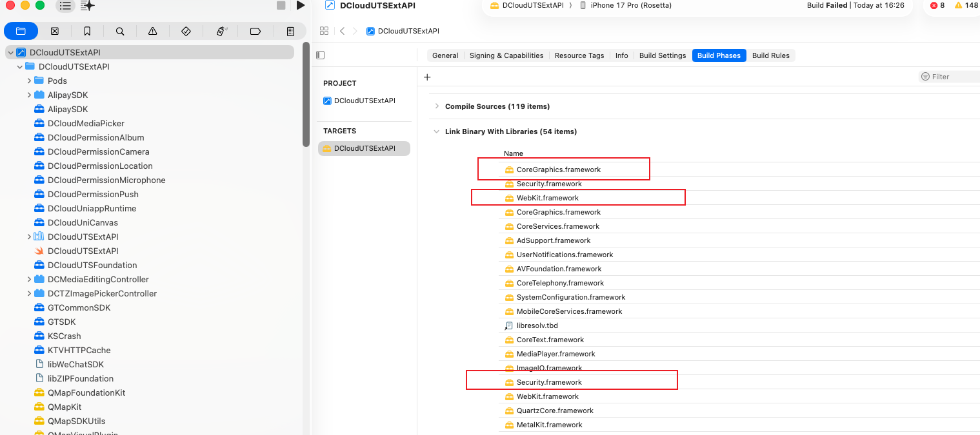
Task: Open the Breakpoint navigator tab
Action: pos(255,31)
